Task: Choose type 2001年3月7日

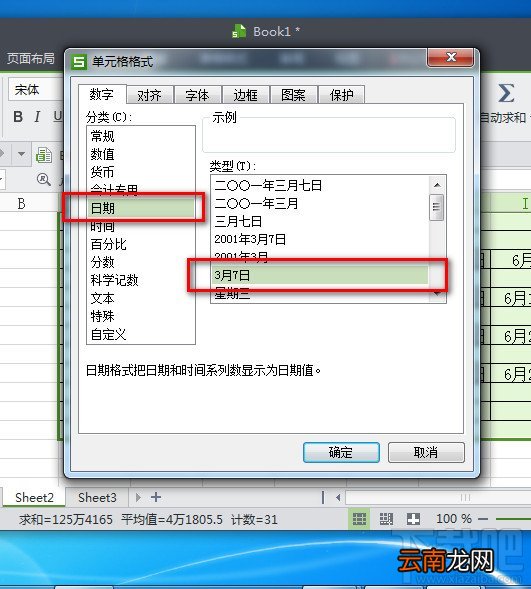Action: (x=320, y=239)
